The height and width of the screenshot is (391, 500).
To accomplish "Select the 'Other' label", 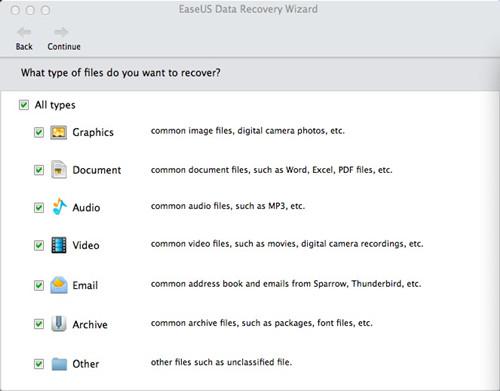I will 86,364.
